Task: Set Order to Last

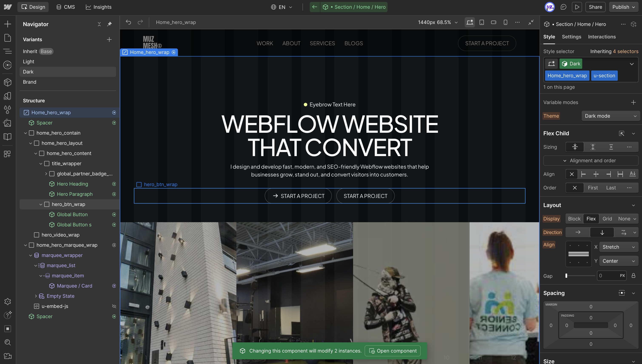Action: pos(611,188)
